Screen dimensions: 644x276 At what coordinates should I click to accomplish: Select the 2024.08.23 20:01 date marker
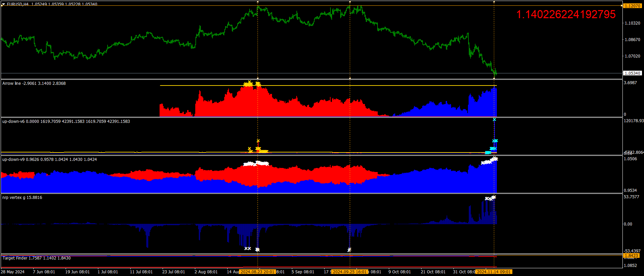[x=258, y=272]
